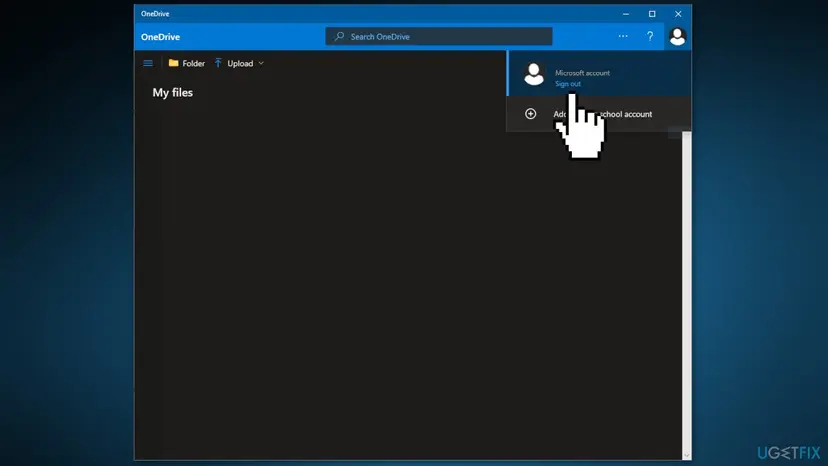This screenshot has width=828, height=466.
Task: Minimize the OneDrive window
Action: pos(626,14)
